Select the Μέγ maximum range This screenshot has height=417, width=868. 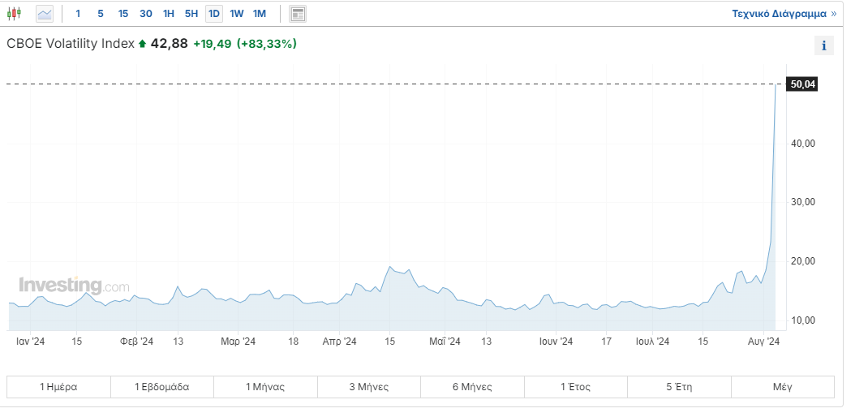coord(782,387)
